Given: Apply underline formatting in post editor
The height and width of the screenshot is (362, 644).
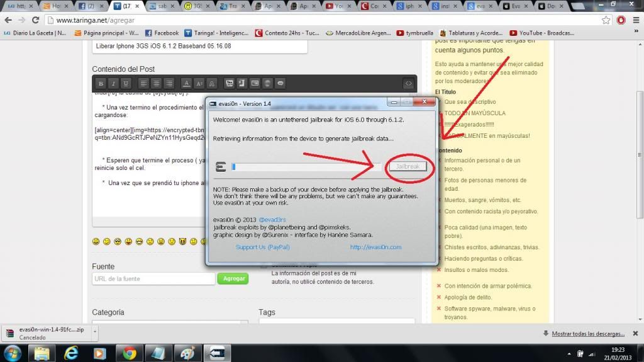Looking at the screenshot, I should pos(126,84).
